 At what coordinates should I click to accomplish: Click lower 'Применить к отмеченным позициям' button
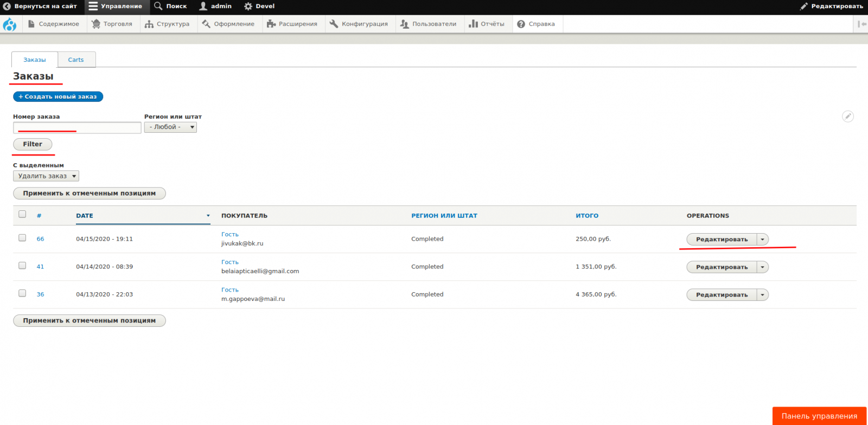coord(90,321)
